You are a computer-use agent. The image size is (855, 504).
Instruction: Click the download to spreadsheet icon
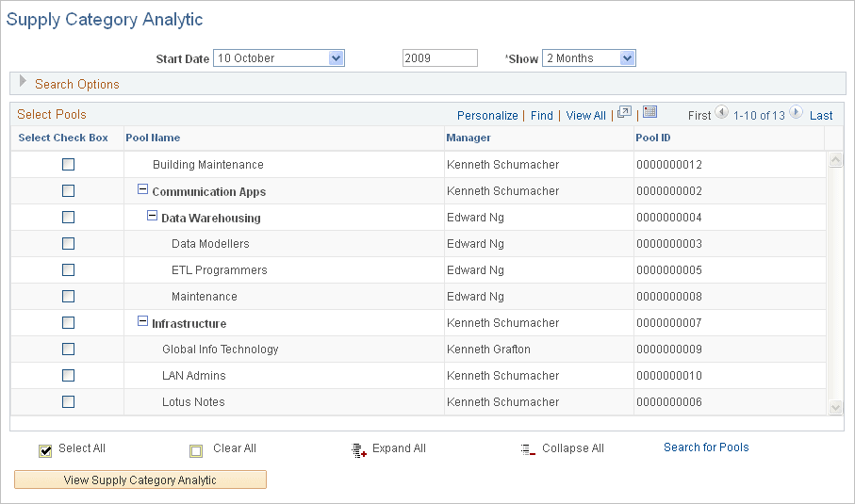point(649,112)
